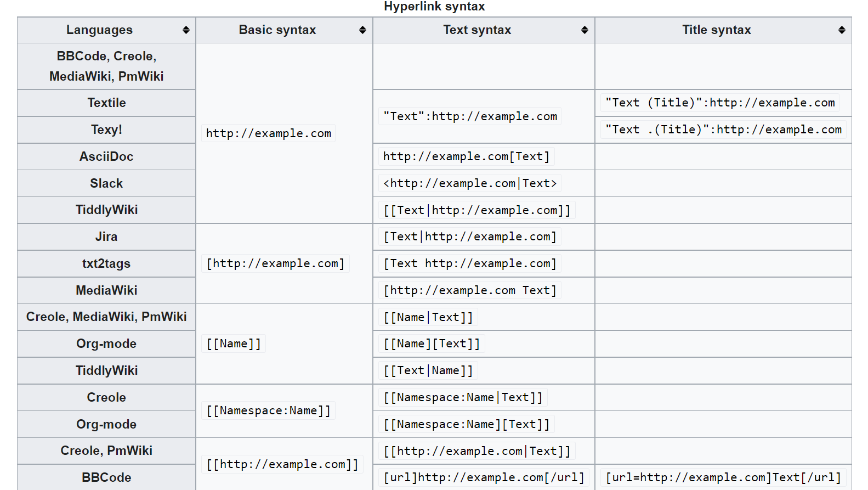Select the 'Creole, MediaWiki, PmWiki' row header
Viewport: 868px width, 490px height.
coord(106,317)
